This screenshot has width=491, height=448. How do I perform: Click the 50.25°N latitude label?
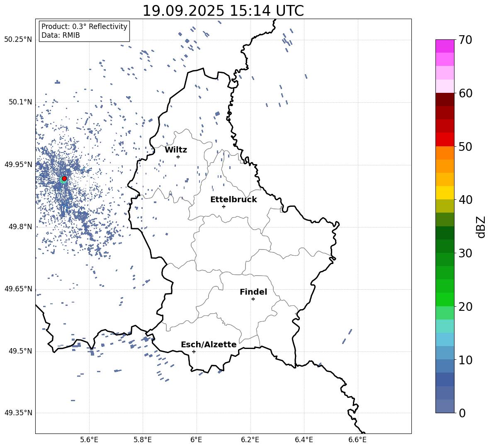(18, 40)
